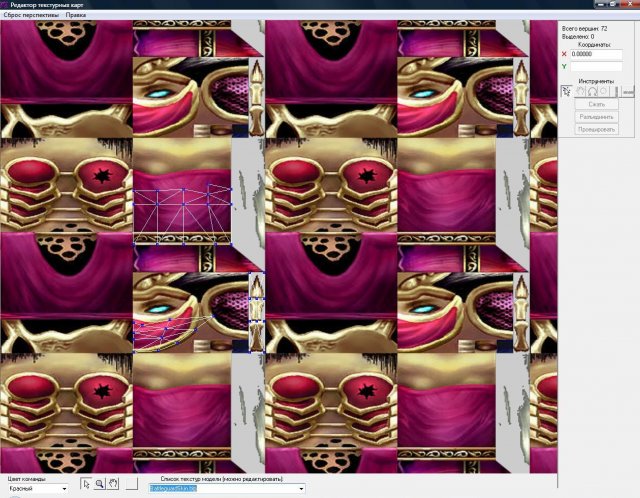Select the move hand tool in Инструменты
Screen dimensions: 640x498
pos(580,91)
